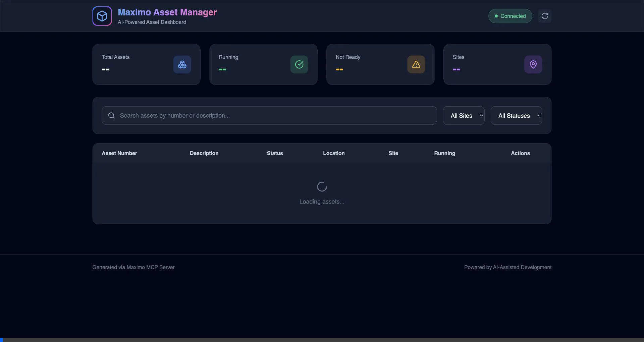Click Powered by AI-Assisted Development text
Screen dimensions: 644x342
[x=508, y=267]
